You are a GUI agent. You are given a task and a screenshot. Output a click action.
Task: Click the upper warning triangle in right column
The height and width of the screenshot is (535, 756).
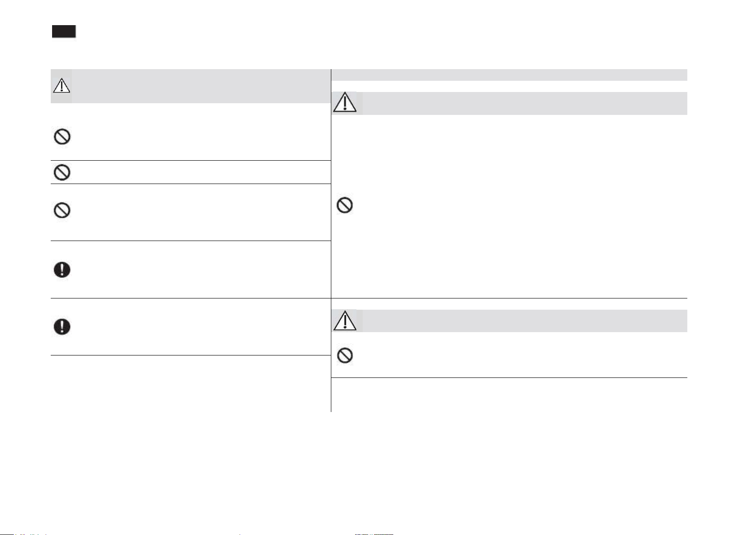345,103
